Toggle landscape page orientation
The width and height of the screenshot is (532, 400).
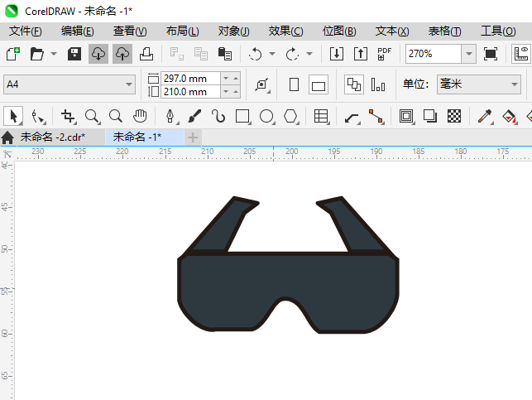(x=319, y=84)
